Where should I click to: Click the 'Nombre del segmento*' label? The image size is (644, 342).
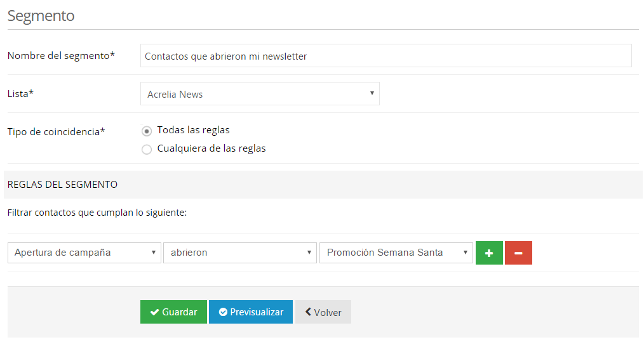pyautogui.click(x=61, y=56)
